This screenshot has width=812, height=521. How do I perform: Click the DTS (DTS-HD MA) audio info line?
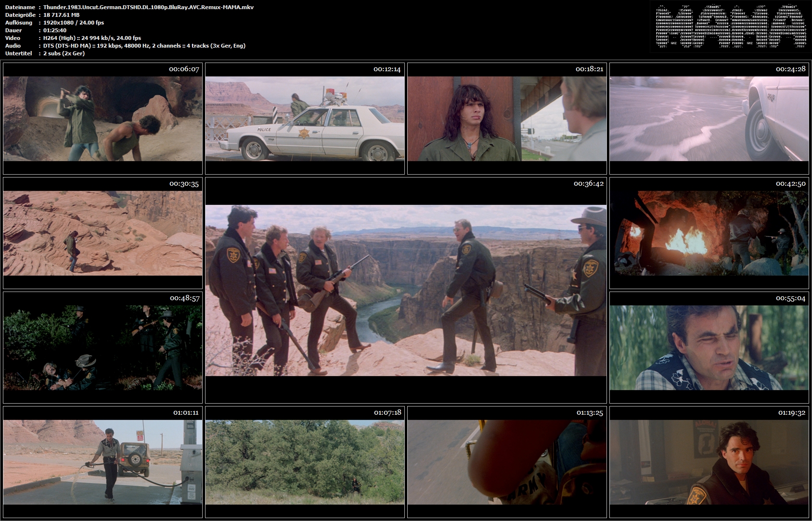point(144,46)
